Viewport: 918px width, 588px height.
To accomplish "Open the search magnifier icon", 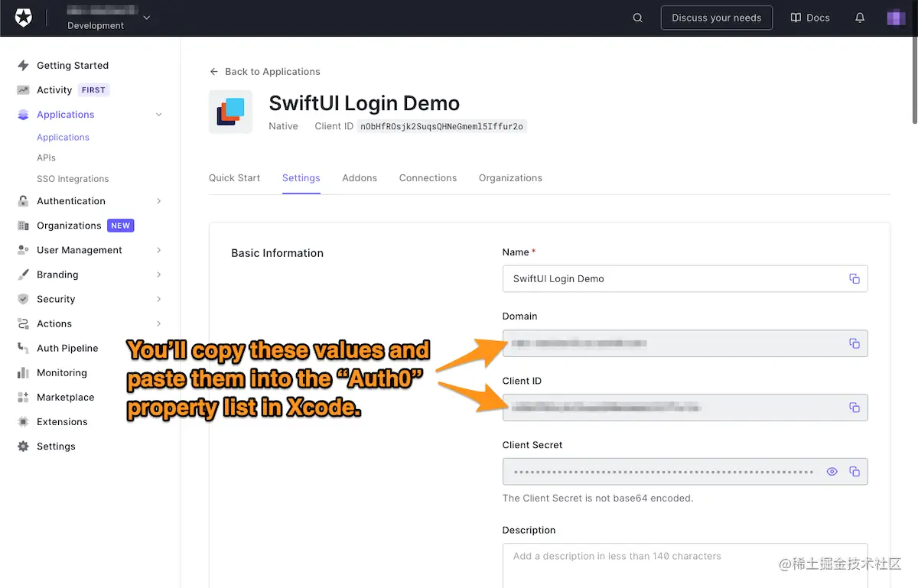I will 637,18.
